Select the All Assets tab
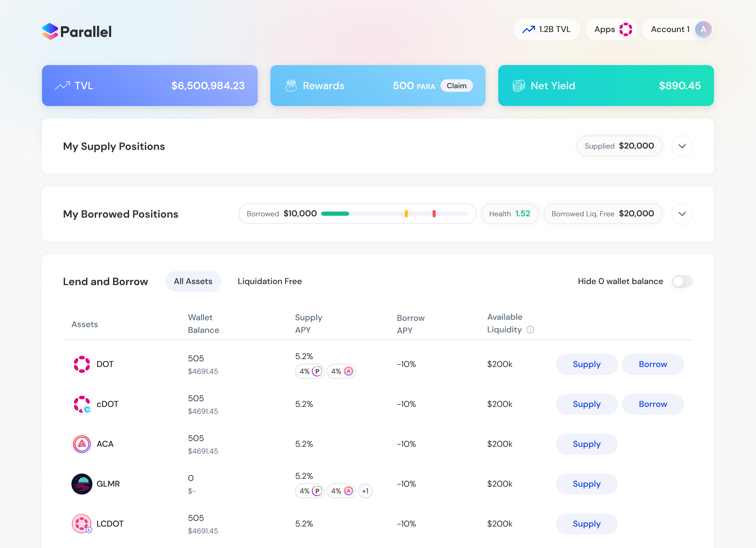The image size is (756, 548). pyautogui.click(x=193, y=281)
